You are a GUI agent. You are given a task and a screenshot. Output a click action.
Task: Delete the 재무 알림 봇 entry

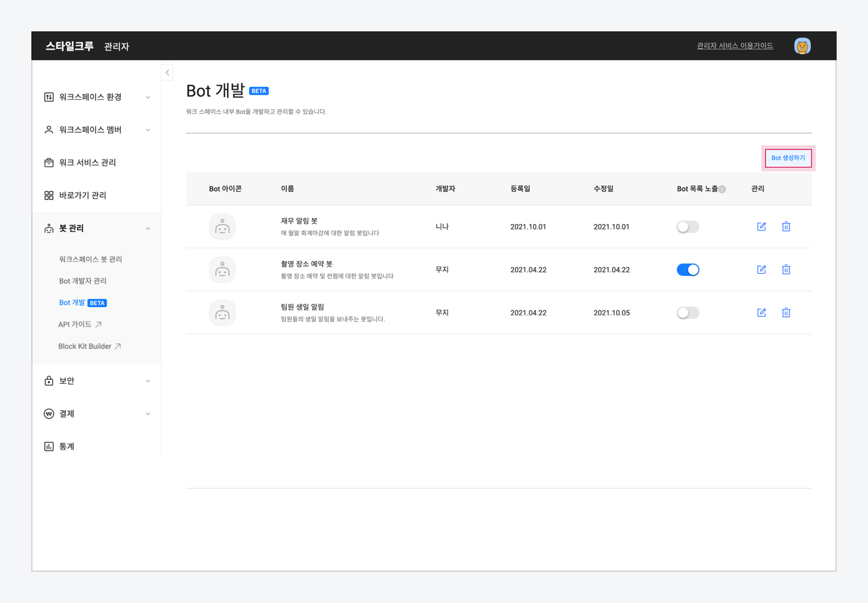(786, 226)
